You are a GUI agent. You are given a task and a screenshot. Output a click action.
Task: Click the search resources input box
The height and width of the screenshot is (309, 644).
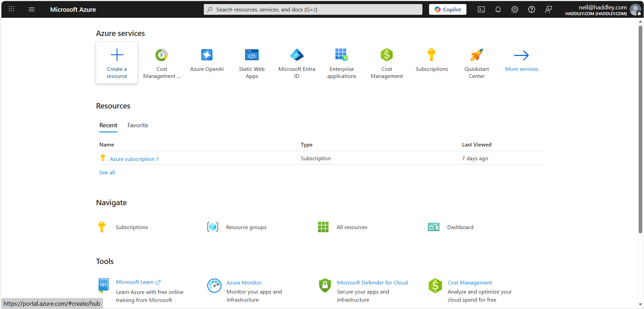pyautogui.click(x=313, y=9)
